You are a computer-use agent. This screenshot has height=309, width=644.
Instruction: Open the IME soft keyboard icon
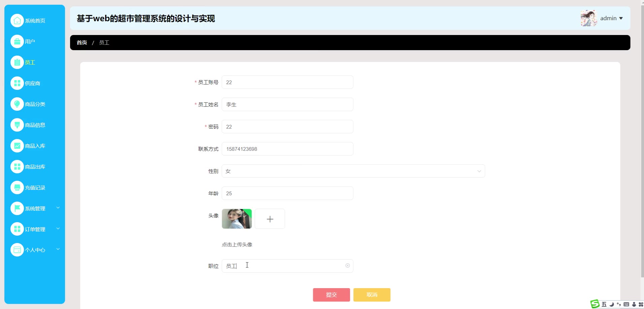tap(626, 304)
